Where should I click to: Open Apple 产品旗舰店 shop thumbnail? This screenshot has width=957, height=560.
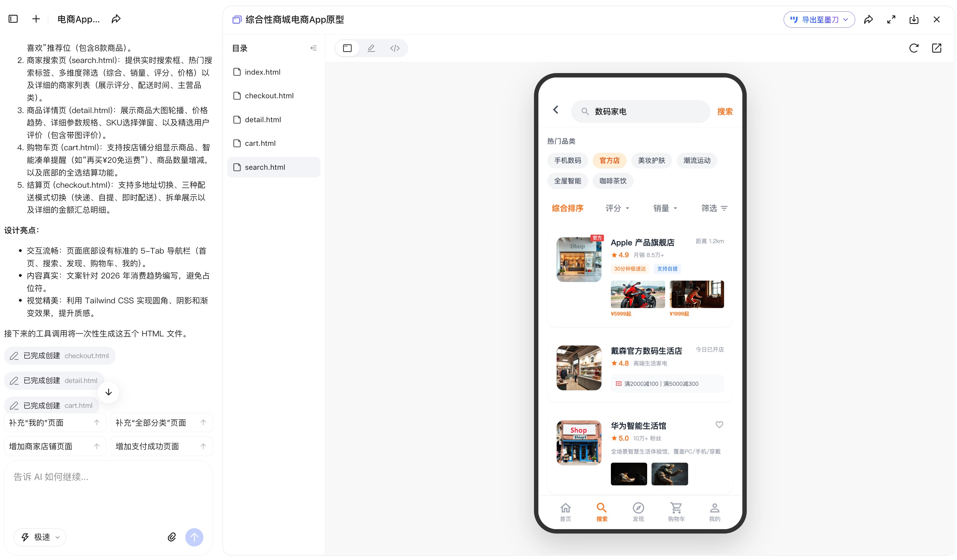click(579, 260)
